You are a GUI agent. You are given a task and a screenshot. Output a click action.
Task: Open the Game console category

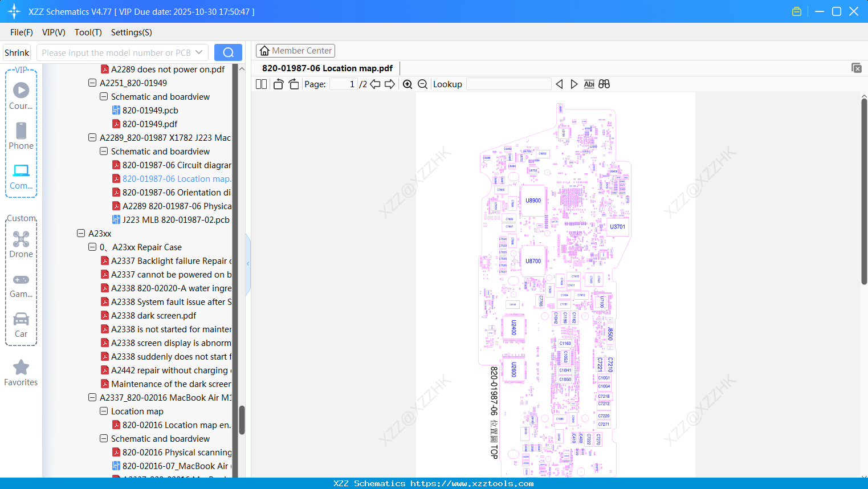(21, 285)
